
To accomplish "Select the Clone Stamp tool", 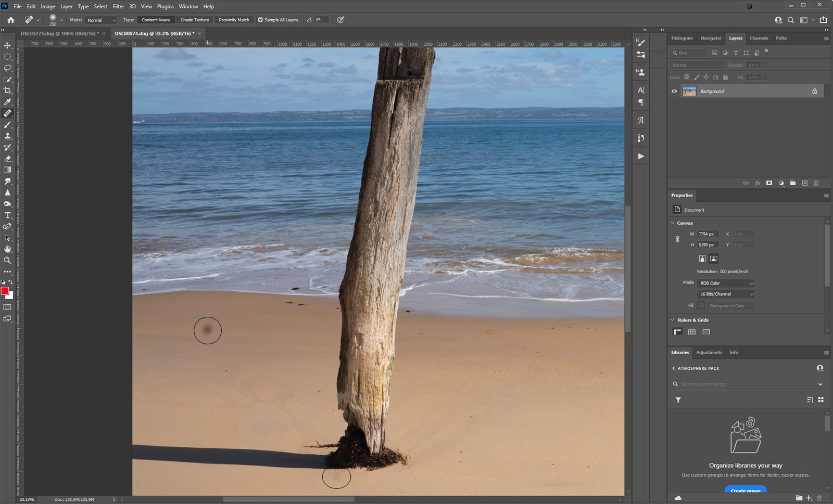I will (7, 136).
